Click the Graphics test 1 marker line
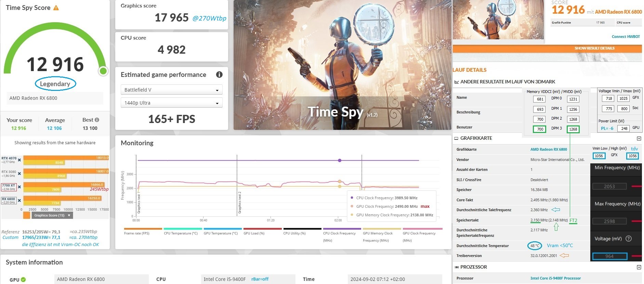The width and height of the screenshot is (644, 284). (136, 185)
